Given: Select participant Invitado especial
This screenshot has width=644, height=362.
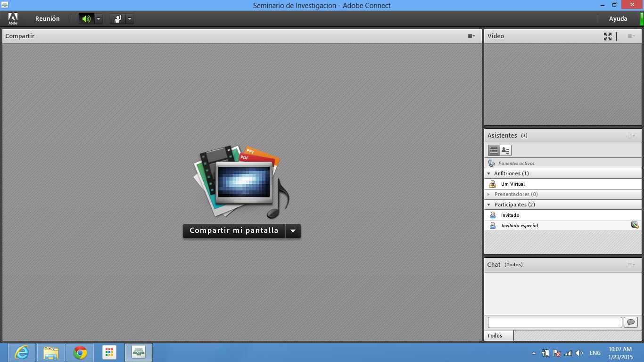Looking at the screenshot, I should (x=563, y=225).
